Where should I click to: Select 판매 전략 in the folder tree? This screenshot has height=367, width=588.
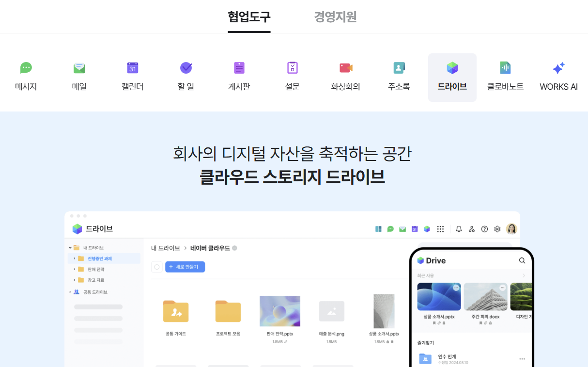pyautogui.click(x=96, y=269)
